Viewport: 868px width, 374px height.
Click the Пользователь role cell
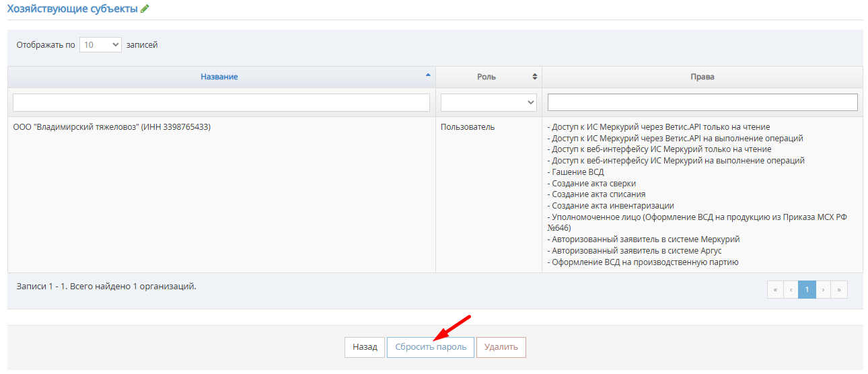468,127
